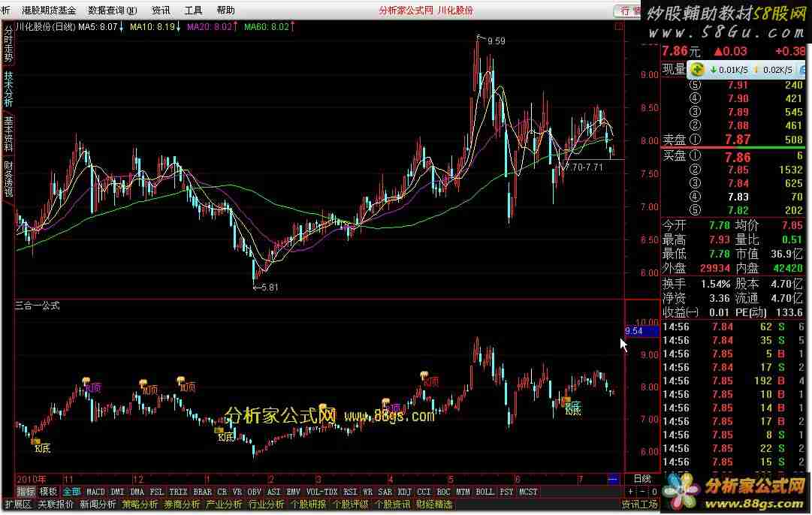Apply the FSL indicator
The width and height of the screenshot is (812, 515).
click(156, 492)
